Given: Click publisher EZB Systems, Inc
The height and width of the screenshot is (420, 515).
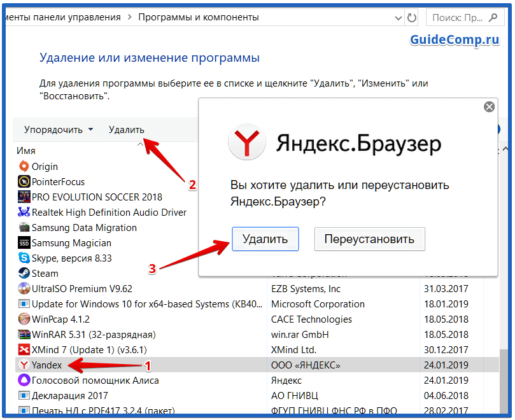Looking at the screenshot, I should click(306, 289).
